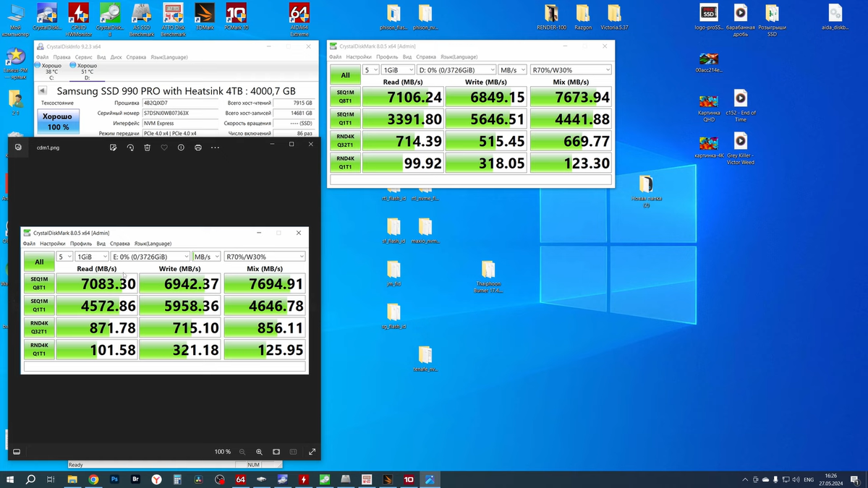Screen dimensions: 868x488
Task: Open the AS SSD Benchmark desktop shortcut
Action: (142, 20)
